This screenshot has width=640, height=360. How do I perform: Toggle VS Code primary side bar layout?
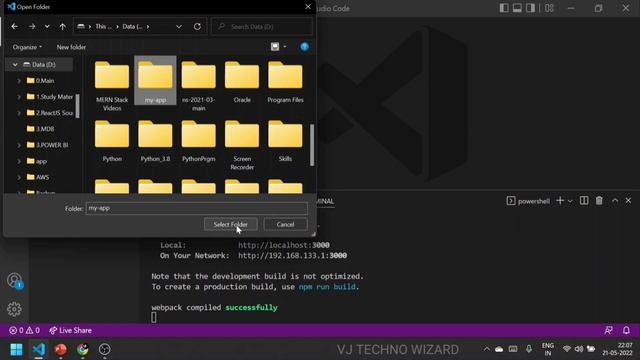[504, 8]
